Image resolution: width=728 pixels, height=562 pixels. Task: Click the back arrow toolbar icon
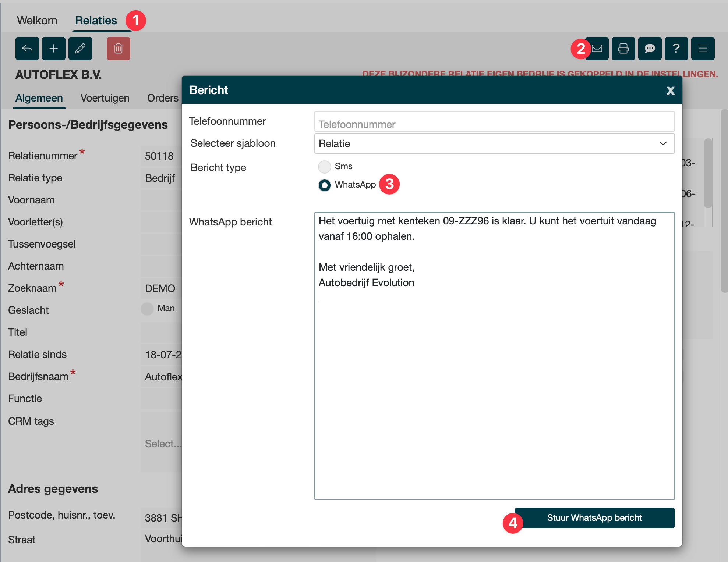[x=27, y=49]
